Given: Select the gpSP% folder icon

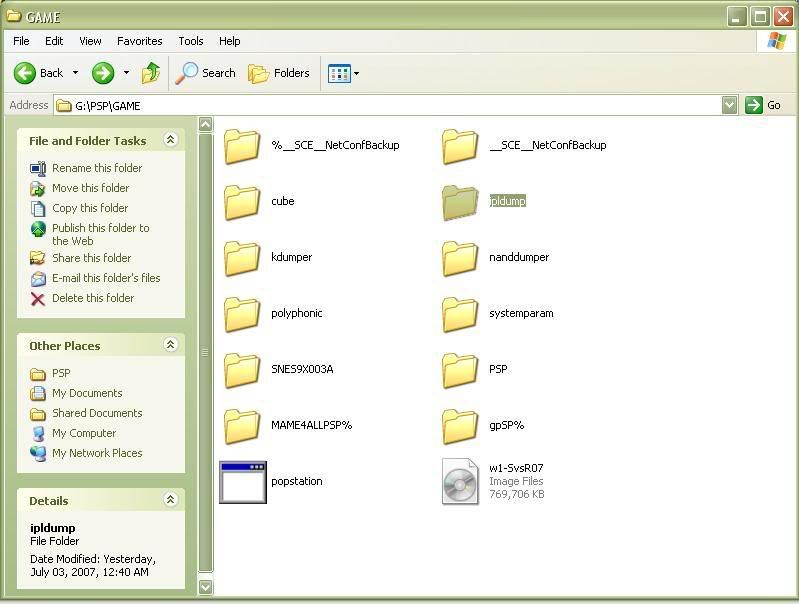Looking at the screenshot, I should coord(460,427).
